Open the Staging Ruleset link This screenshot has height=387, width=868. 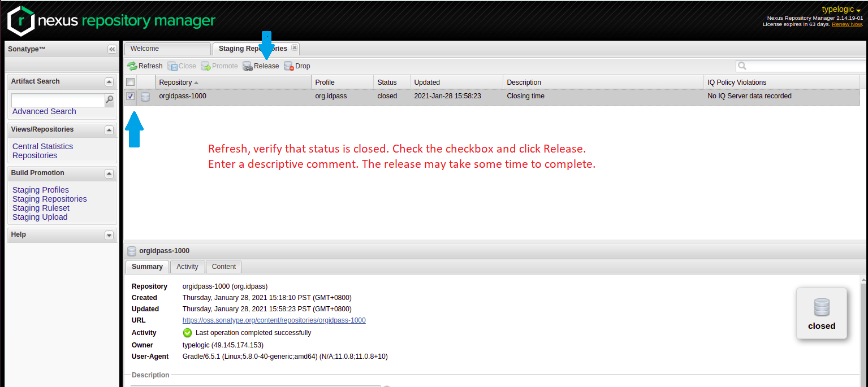pyautogui.click(x=41, y=208)
